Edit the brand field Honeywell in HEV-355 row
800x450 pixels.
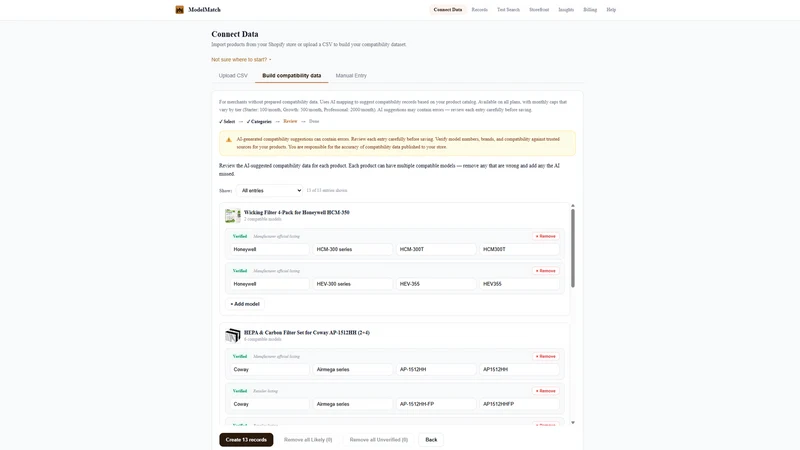pos(269,284)
